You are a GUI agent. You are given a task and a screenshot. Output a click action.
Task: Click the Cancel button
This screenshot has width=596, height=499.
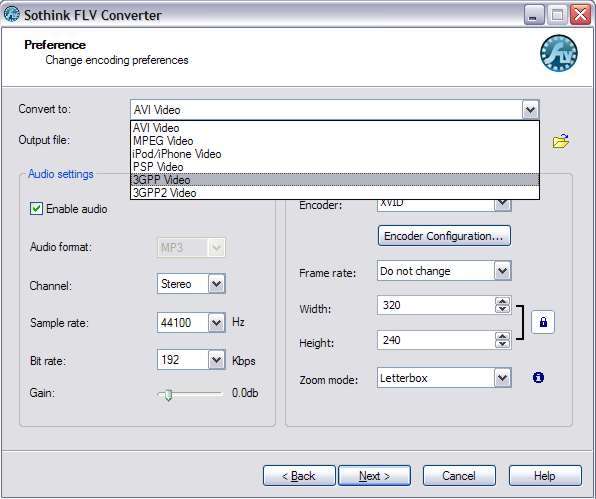[459, 475]
